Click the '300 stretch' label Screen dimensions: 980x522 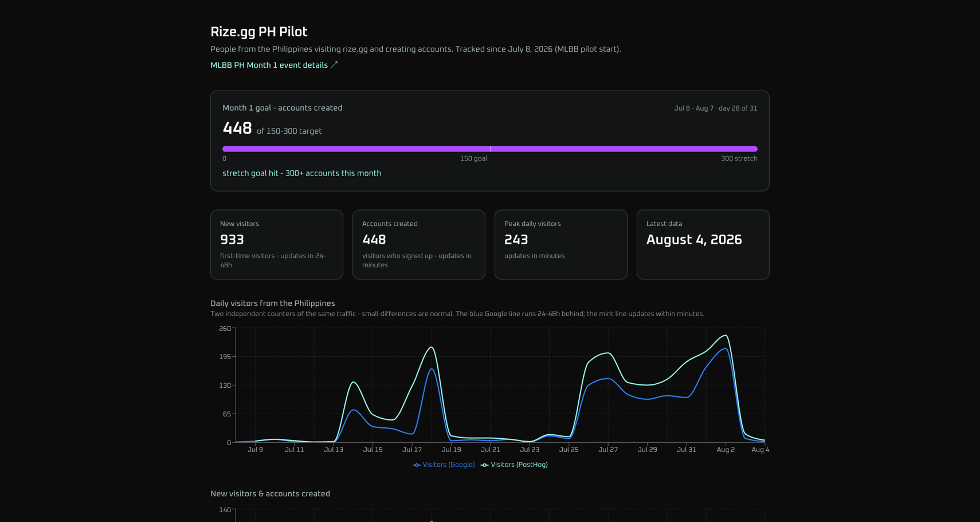tap(739, 158)
